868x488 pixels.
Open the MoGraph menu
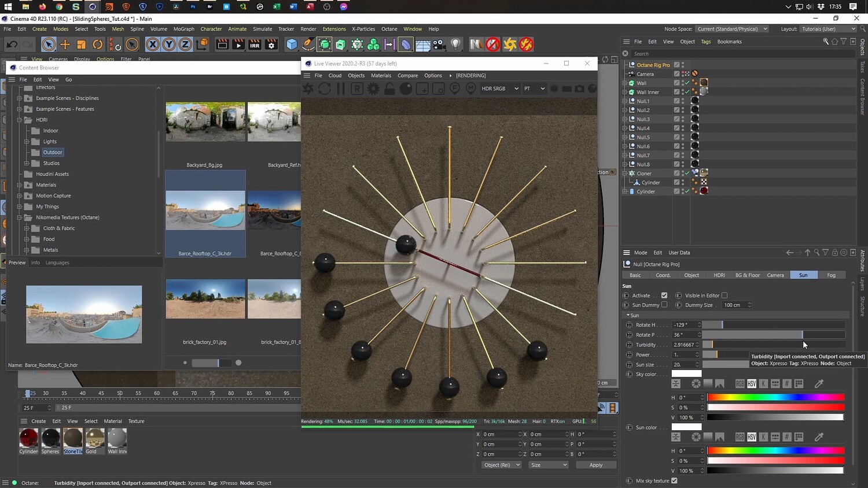pos(184,29)
